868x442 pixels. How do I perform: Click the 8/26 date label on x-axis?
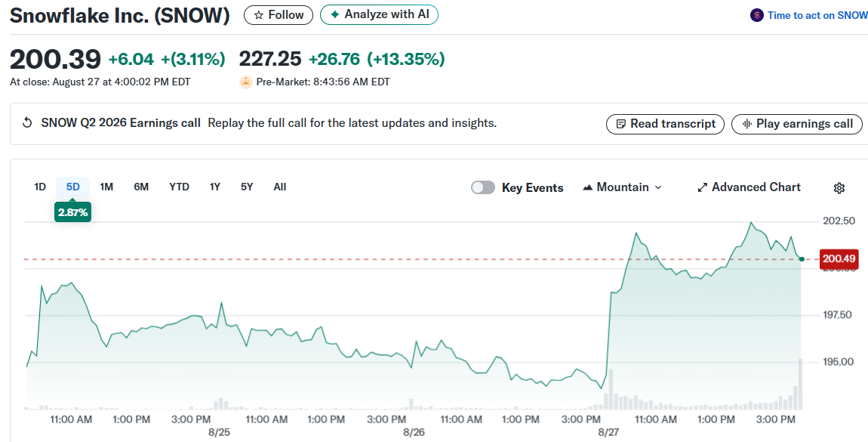coord(414,432)
